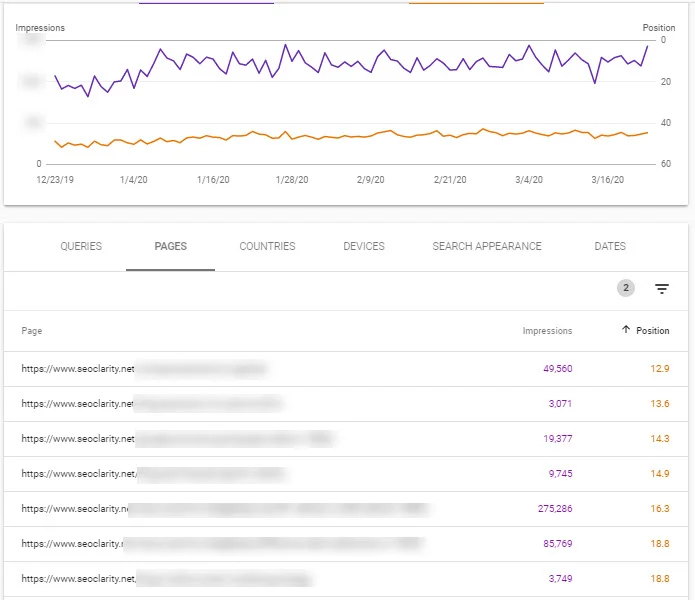Select the Pages tab
Viewport: 695px width, 600px height.
click(171, 246)
